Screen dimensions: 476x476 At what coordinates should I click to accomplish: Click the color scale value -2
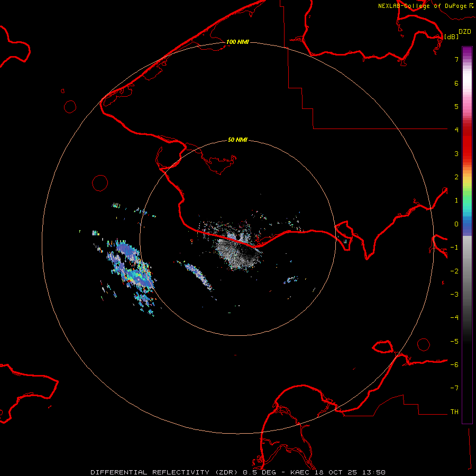[454, 271]
